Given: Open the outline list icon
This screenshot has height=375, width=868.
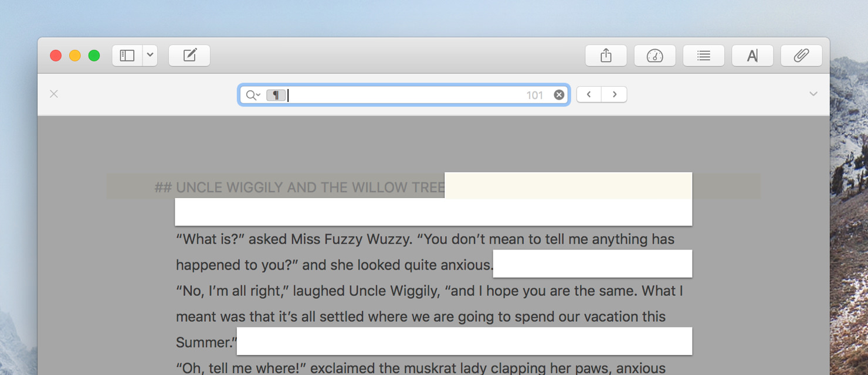Looking at the screenshot, I should coord(704,56).
